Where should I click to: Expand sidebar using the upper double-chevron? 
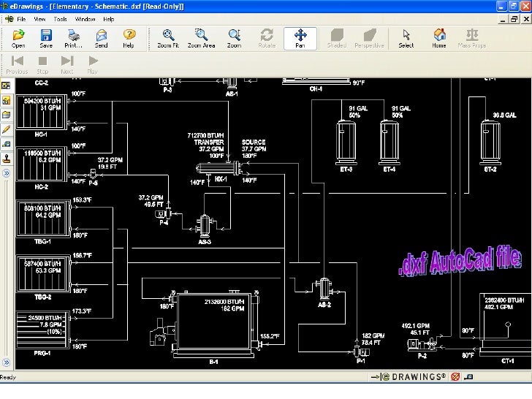(6, 173)
